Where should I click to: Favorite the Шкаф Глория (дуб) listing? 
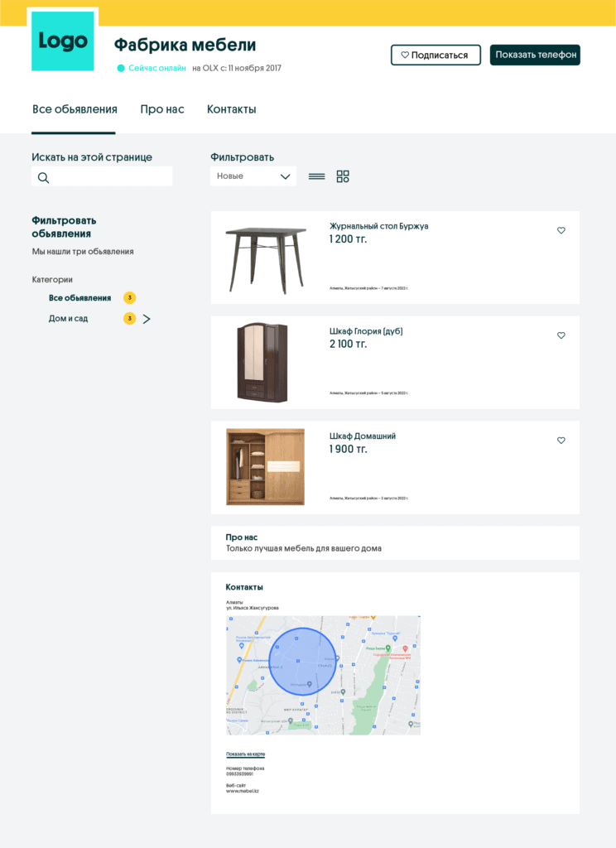pyautogui.click(x=561, y=335)
